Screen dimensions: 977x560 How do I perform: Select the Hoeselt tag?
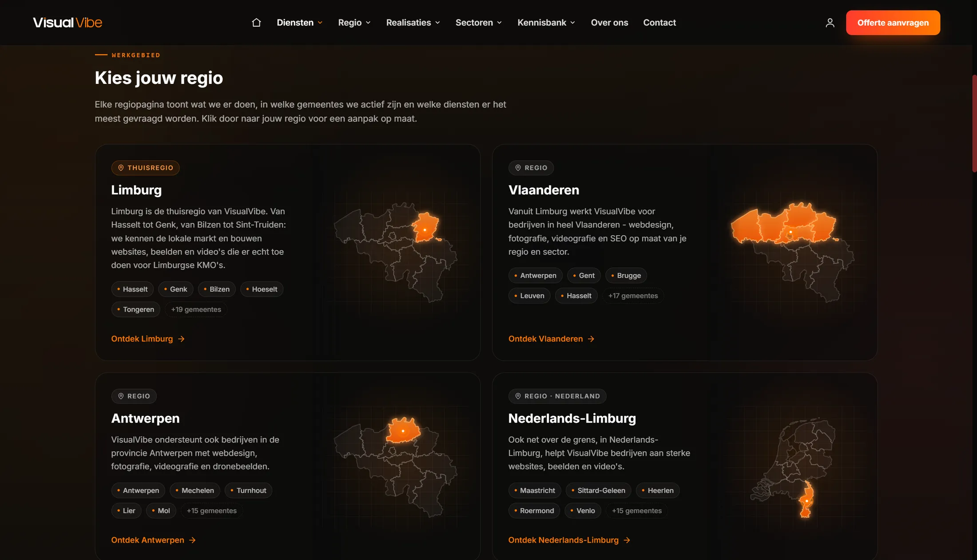pos(262,289)
